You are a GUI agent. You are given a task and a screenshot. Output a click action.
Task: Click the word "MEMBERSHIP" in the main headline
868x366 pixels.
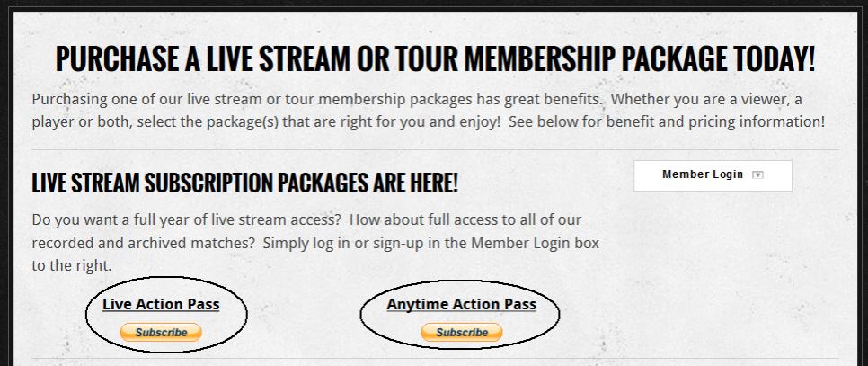click(523, 60)
